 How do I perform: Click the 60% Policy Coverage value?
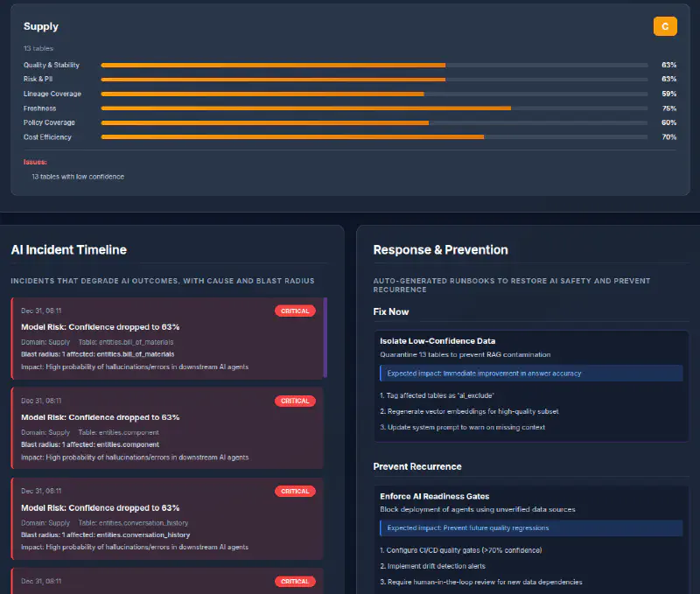[x=668, y=122]
